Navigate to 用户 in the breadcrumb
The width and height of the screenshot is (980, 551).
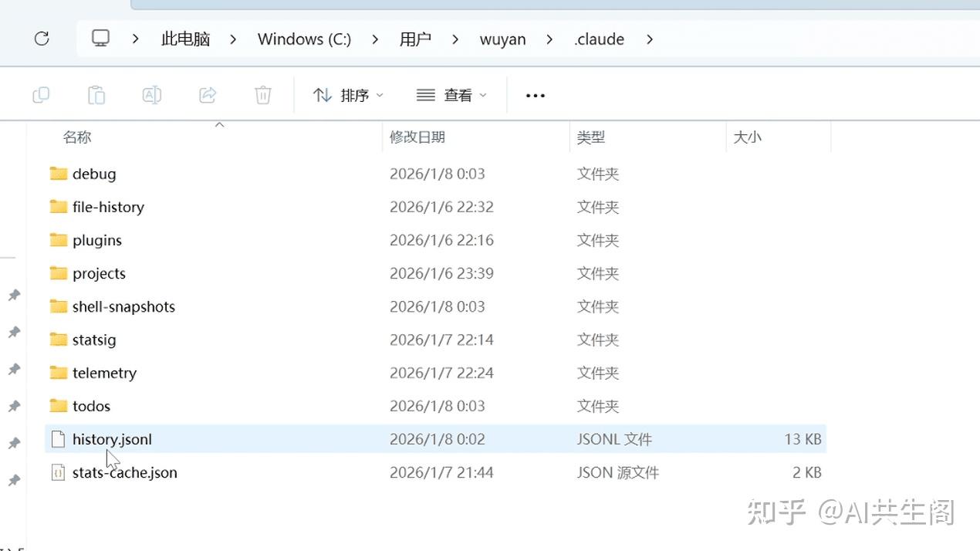click(416, 39)
